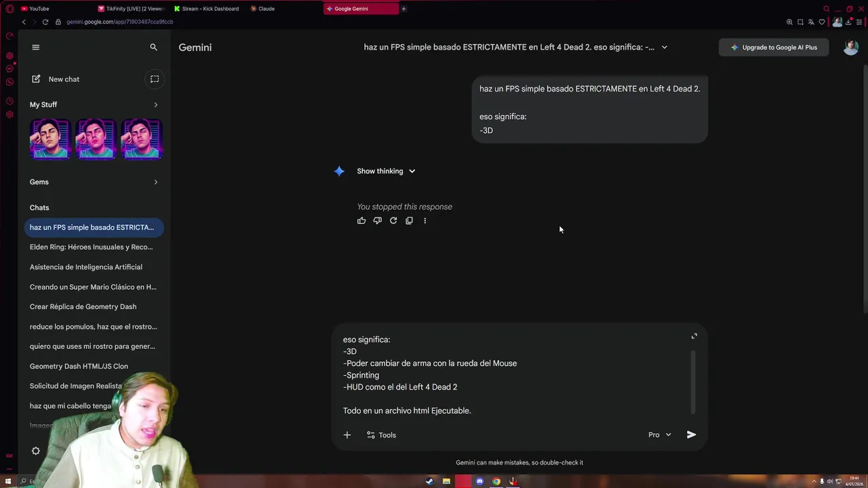Open chat 'quiero que uses mi rostro'
Viewport: 868px width, 488px height.
click(x=92, y=346)
